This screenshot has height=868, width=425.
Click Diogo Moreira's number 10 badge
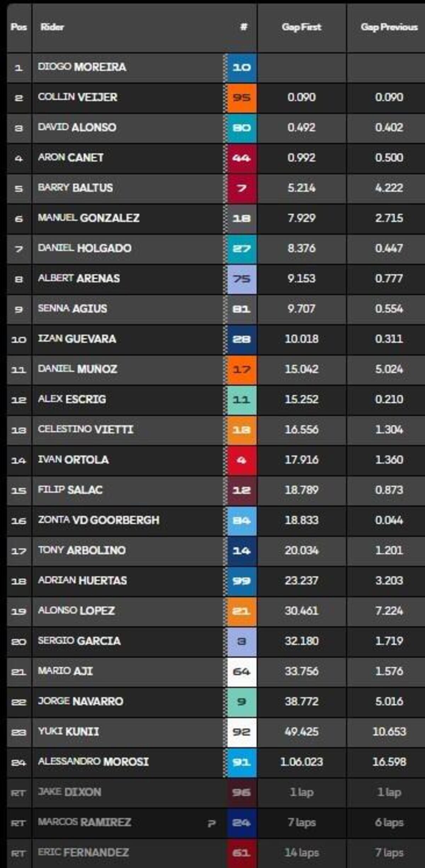(x=242, y=67)
